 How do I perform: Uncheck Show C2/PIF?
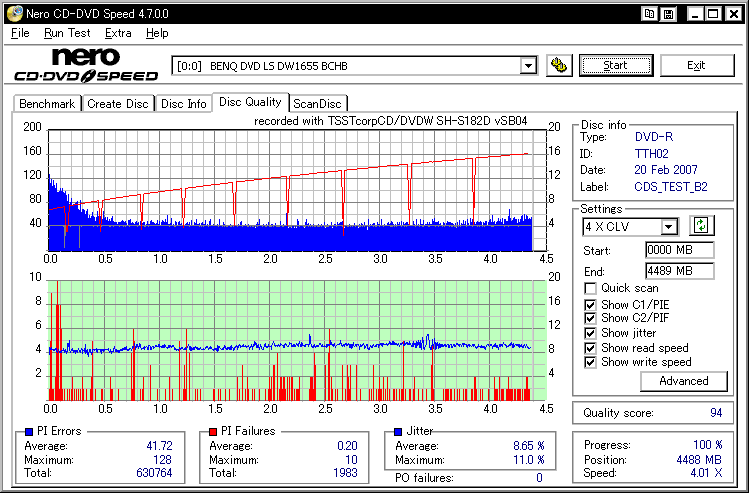[x=590, y=318]
